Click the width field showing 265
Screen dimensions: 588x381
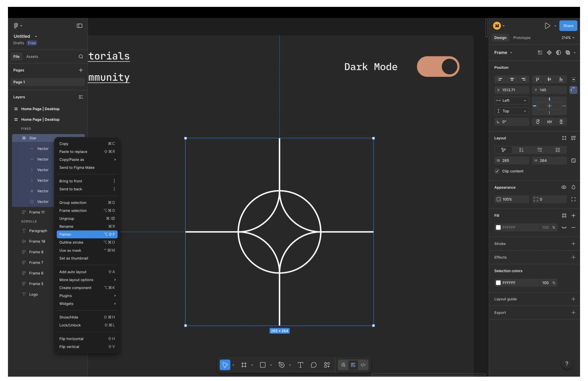[512, 160]
